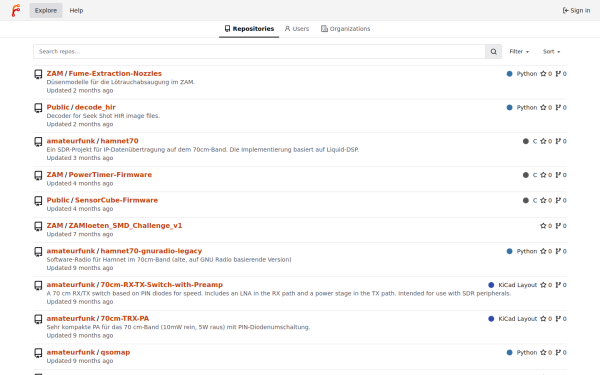The width and height of the screenshot is (600, 375).
Task: Open the Help menu item
Action: point(76,10)
